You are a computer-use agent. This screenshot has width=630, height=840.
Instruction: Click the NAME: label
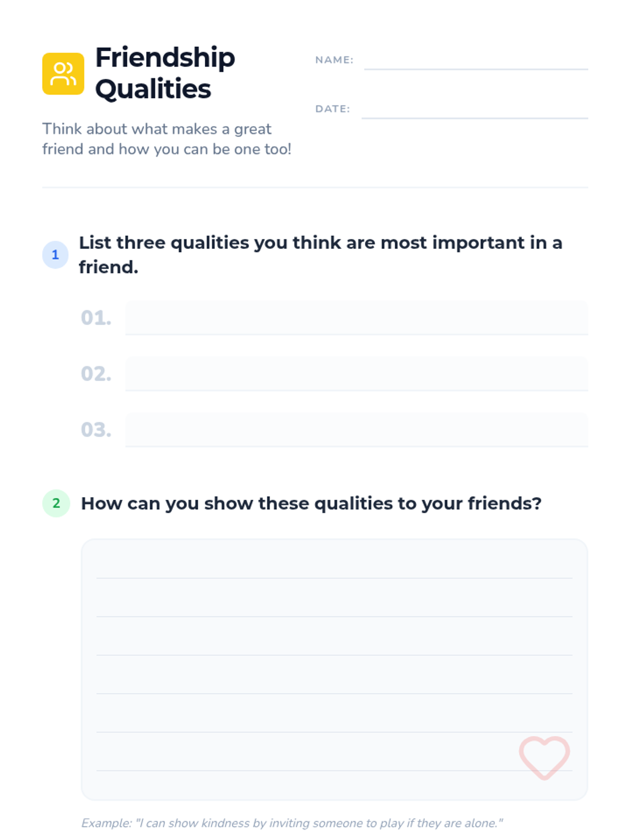pos(334,60)
